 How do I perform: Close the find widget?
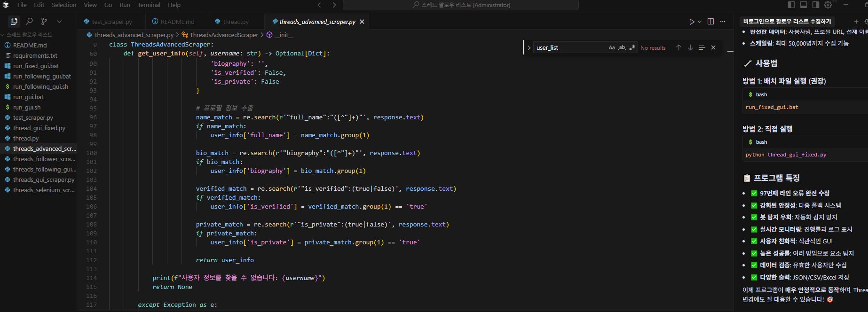pyautogui.click(x=713, y=47)
